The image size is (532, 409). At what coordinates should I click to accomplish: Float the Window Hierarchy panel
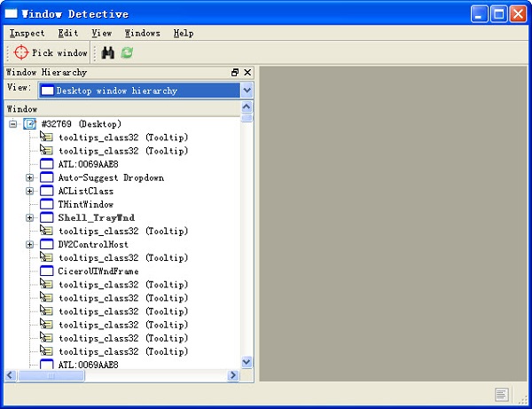pyautogui.click(x=235, y=73)
